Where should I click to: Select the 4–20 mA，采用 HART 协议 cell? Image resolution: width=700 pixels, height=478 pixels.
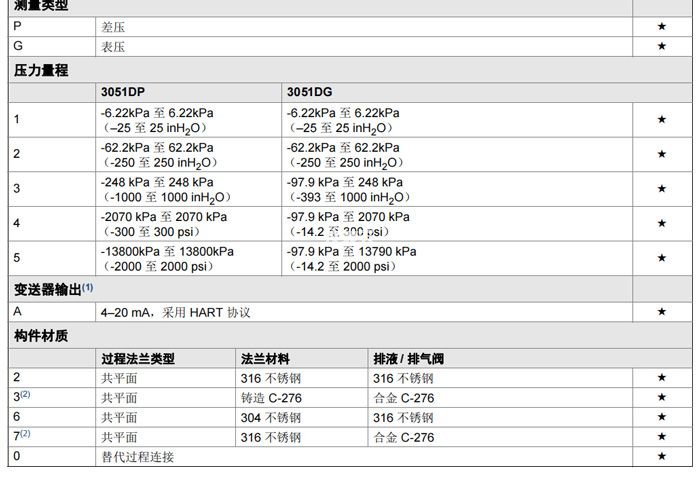tap(364, 312)
